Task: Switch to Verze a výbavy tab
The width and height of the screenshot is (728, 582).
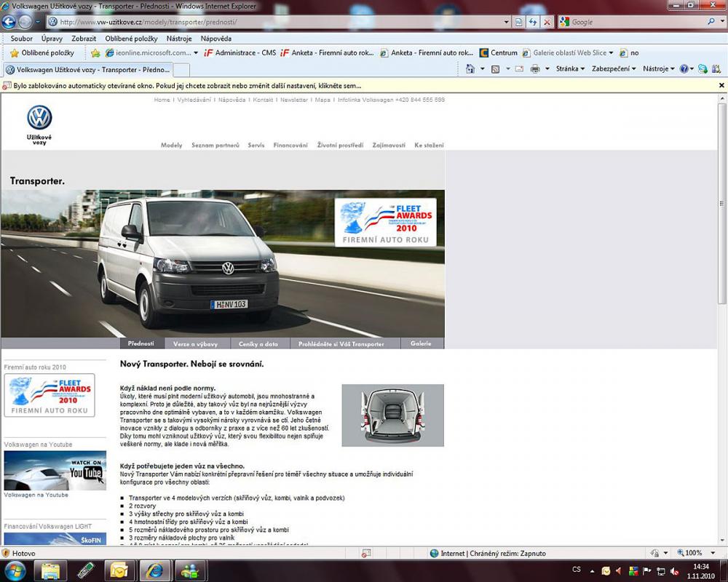Action: [195, 344]
